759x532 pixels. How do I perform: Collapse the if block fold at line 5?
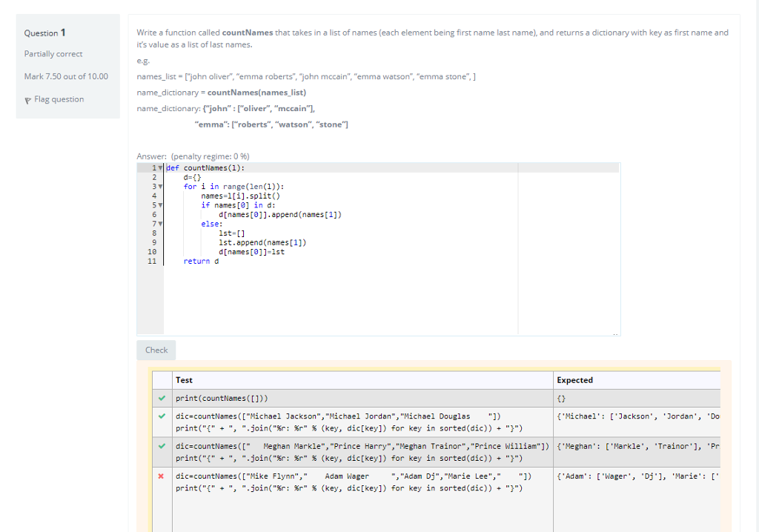[x=160, y=205]
